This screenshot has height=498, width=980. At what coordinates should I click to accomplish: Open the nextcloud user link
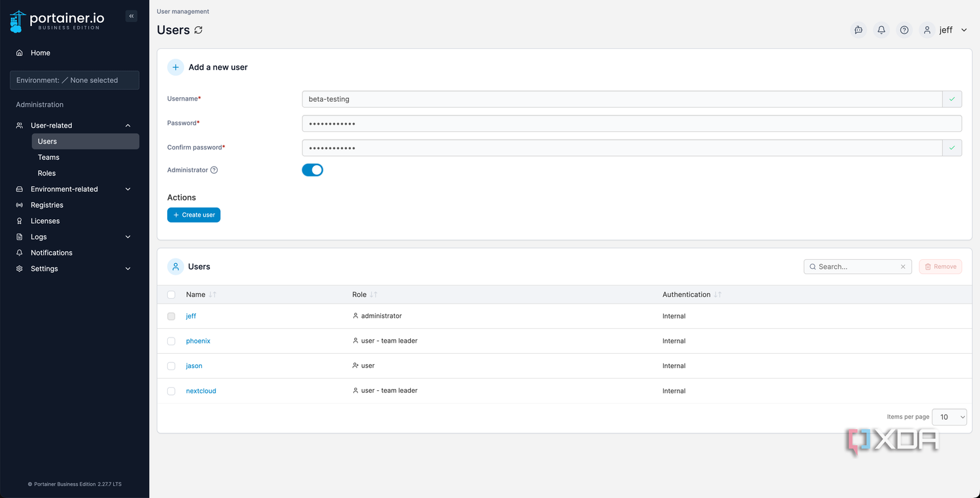point(201,391)
